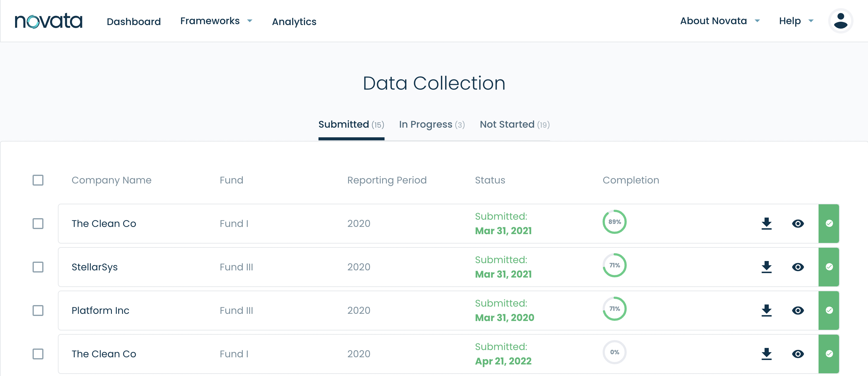Preview StellarSys submission with the eye icon
This screenshot has width=868, height=376.
[x=798, y=267]
